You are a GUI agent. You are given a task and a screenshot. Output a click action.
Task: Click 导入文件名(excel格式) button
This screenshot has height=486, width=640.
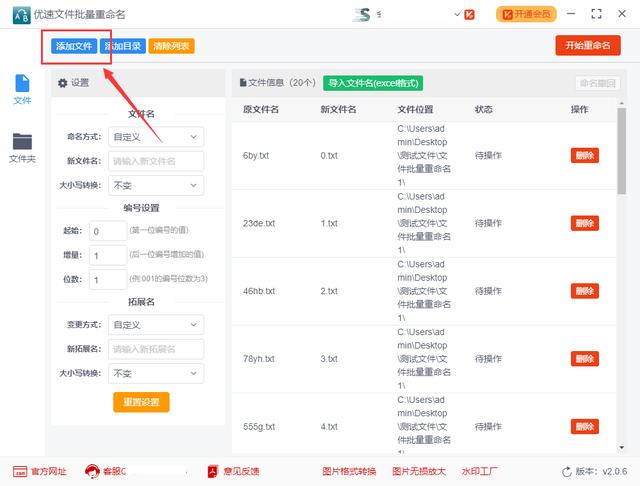point(373,83)
